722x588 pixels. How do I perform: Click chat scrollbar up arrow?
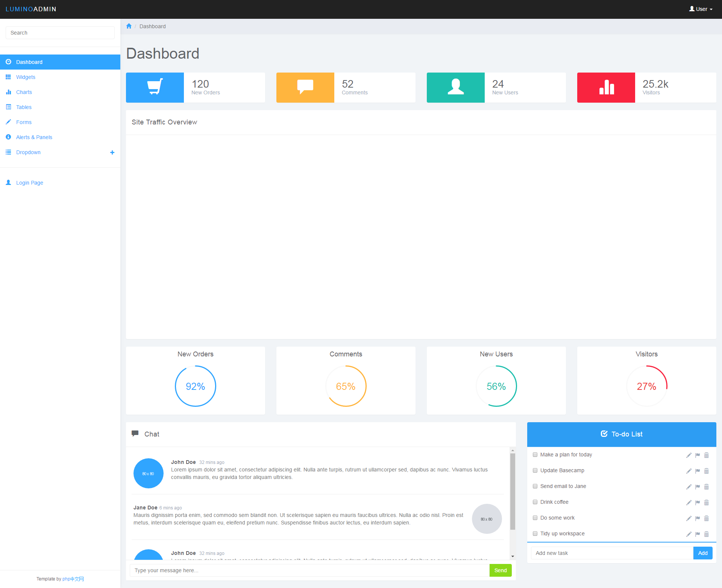click(513, 450)
